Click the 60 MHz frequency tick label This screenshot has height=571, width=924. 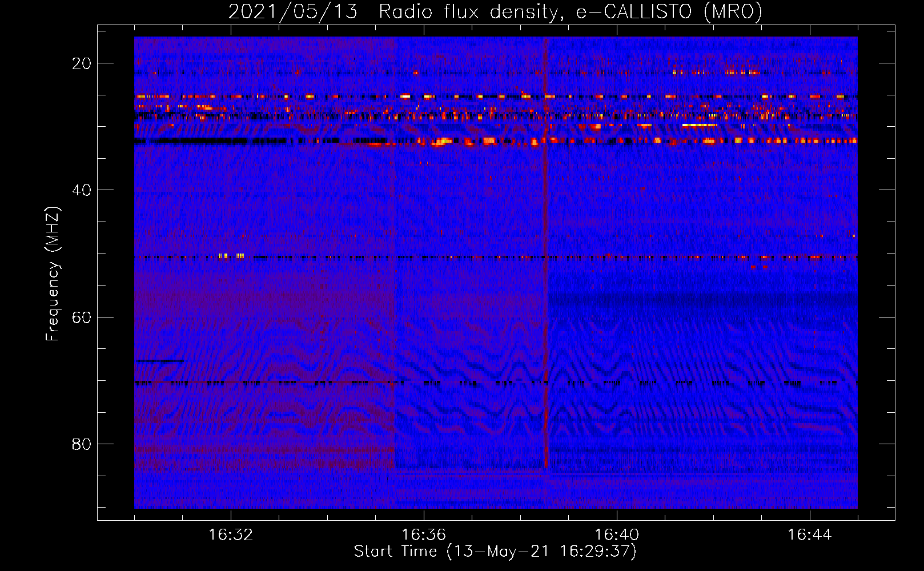click(x=82, y=317)
